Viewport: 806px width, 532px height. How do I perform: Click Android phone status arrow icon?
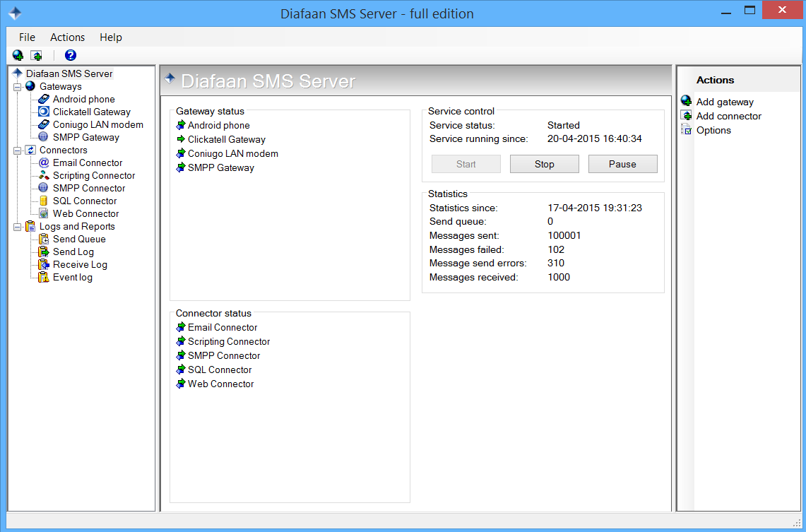point(180,125)
